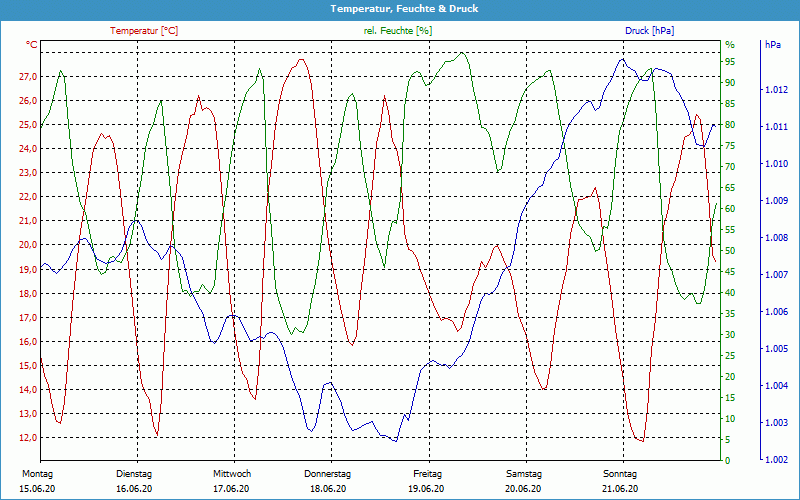800x500 pixels.
Task: Click the '17,0' temperature axis value
Action: [29, 317]
